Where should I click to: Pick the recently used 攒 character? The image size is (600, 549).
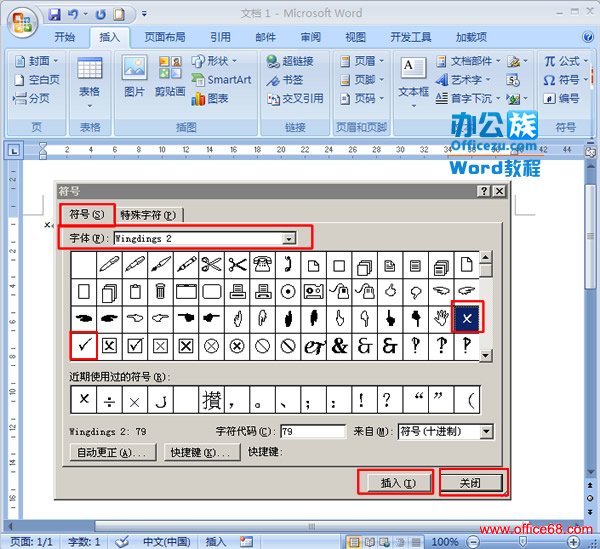point(211,400)
